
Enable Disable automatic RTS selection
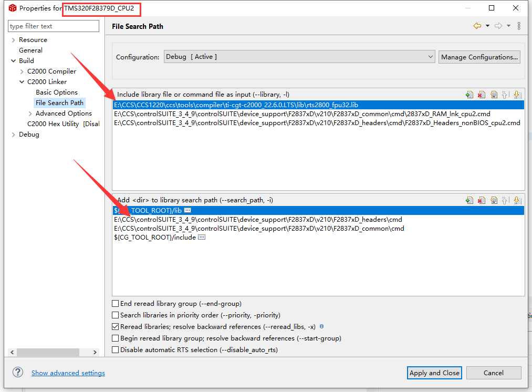pyautogui.click(x=116, y=349)
